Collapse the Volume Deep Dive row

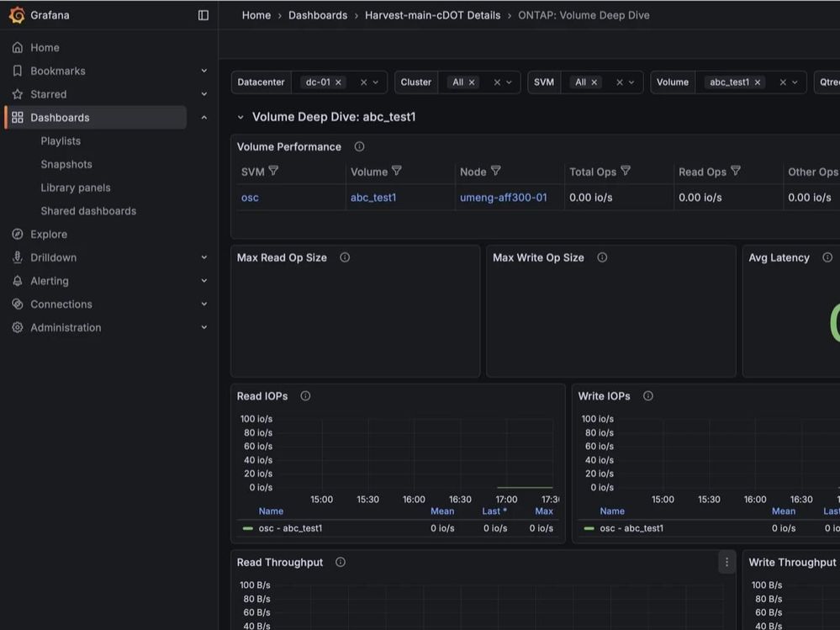240,117
